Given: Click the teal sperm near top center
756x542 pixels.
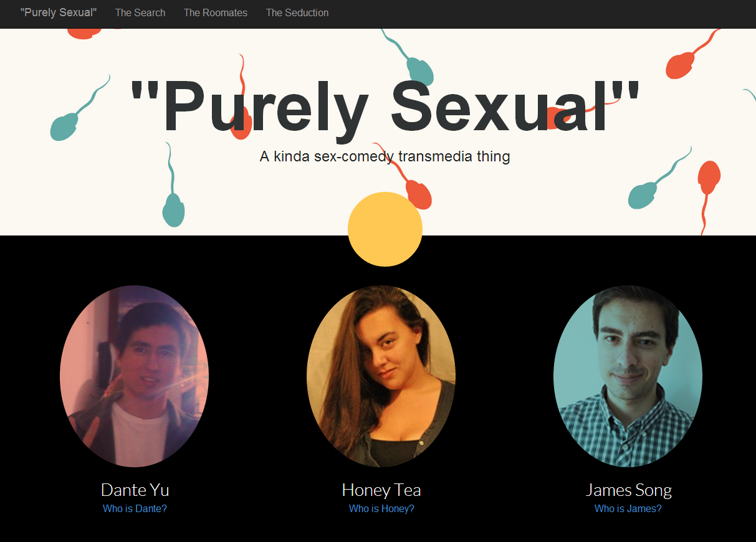Looking at the screenshot, I should point(411,59).
